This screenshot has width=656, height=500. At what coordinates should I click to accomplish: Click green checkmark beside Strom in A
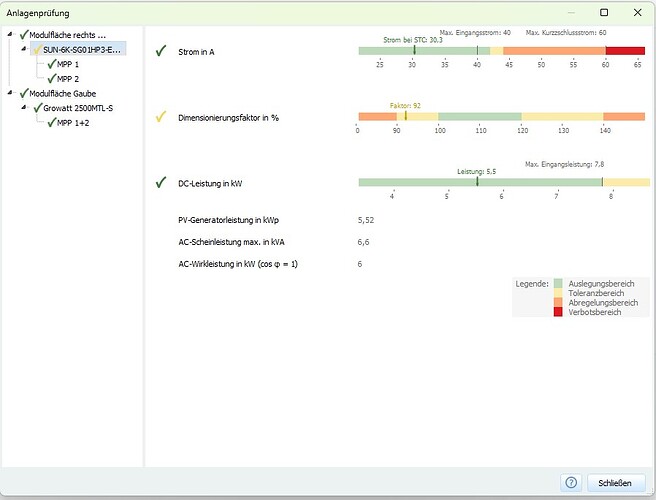161,51
